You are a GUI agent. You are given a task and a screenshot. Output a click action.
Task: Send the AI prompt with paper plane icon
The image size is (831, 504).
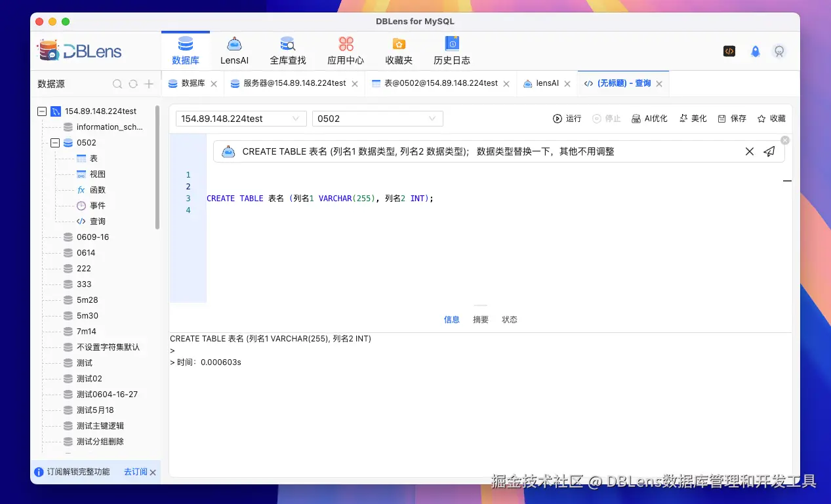coord(769,151)
